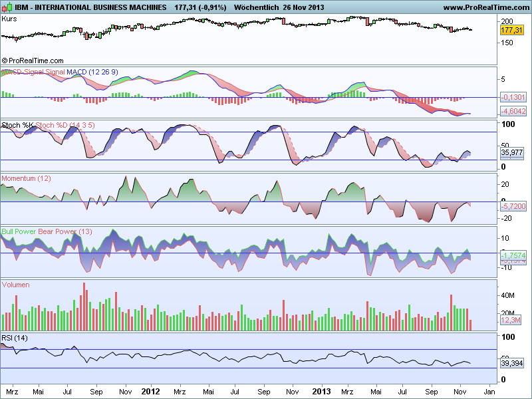
Task: Click the Stoch %K label
Action: click(17, 125)
